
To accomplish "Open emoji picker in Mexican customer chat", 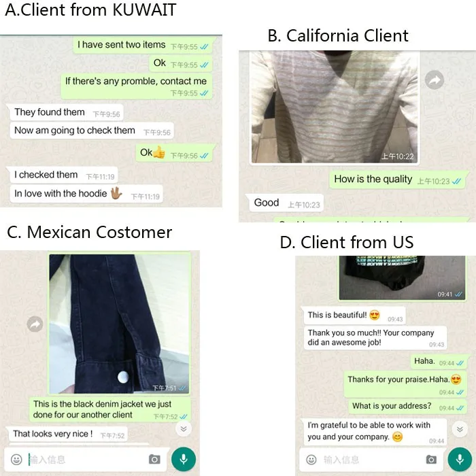I will [x=16, y=459].
